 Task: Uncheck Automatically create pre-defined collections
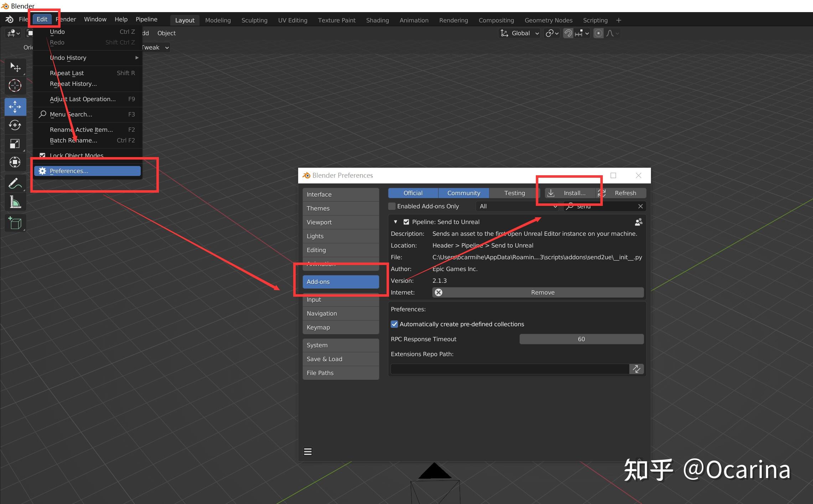(394, 324)
